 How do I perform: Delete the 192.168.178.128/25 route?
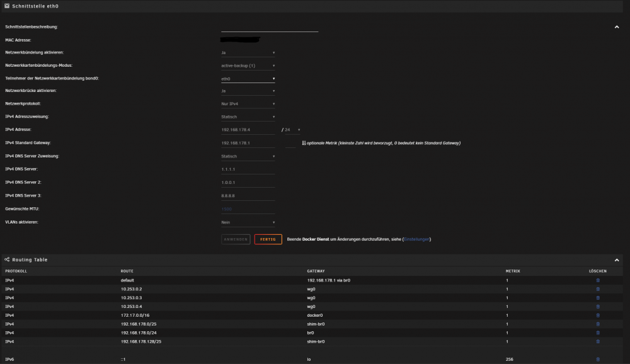pos(597,341)
